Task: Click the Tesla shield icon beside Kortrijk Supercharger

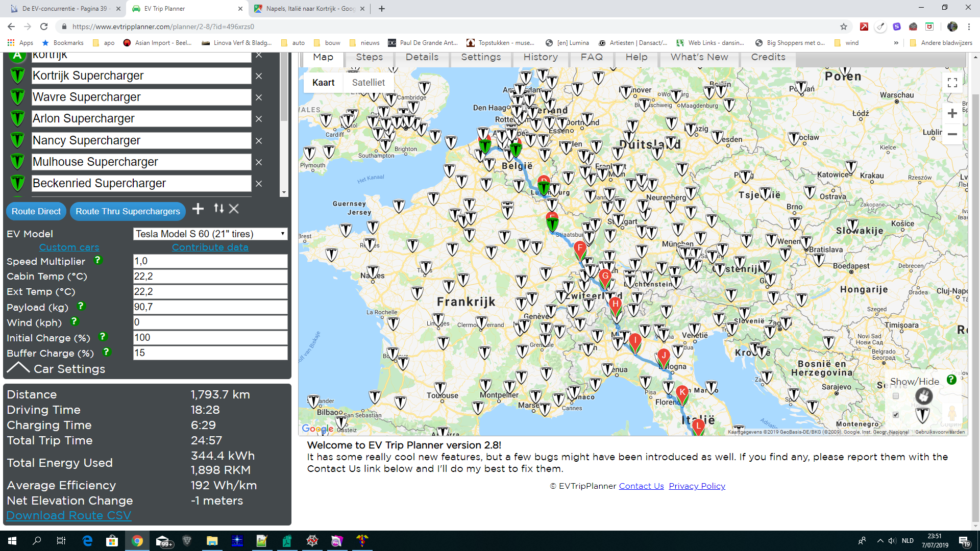Action: click(x=17, y=76)
